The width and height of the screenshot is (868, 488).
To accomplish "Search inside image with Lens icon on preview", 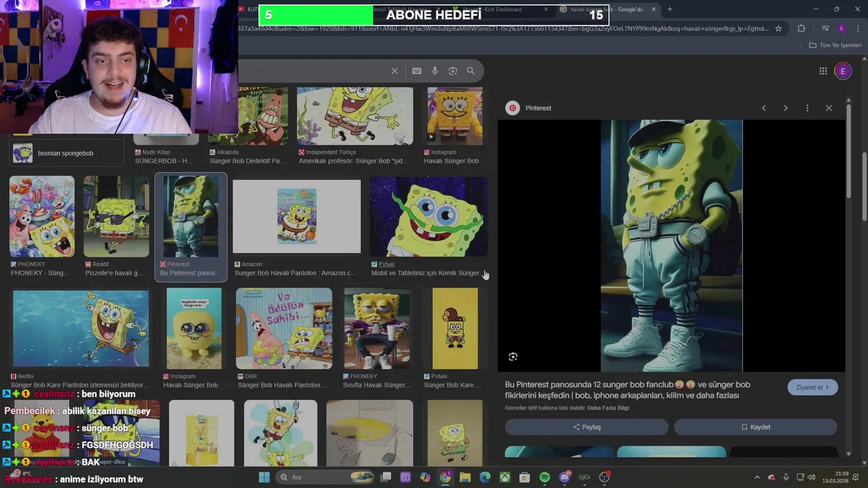I will tap(513, 357).
